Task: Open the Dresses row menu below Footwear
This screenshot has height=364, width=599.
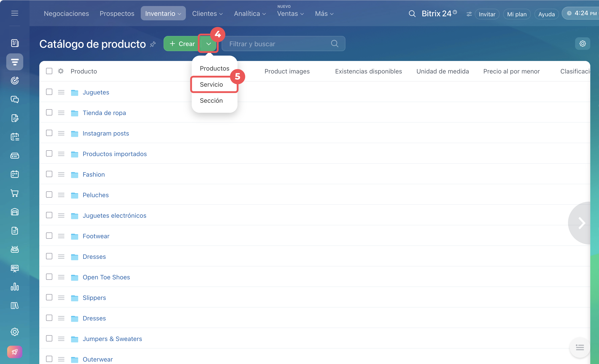Action: pos(61,256)
